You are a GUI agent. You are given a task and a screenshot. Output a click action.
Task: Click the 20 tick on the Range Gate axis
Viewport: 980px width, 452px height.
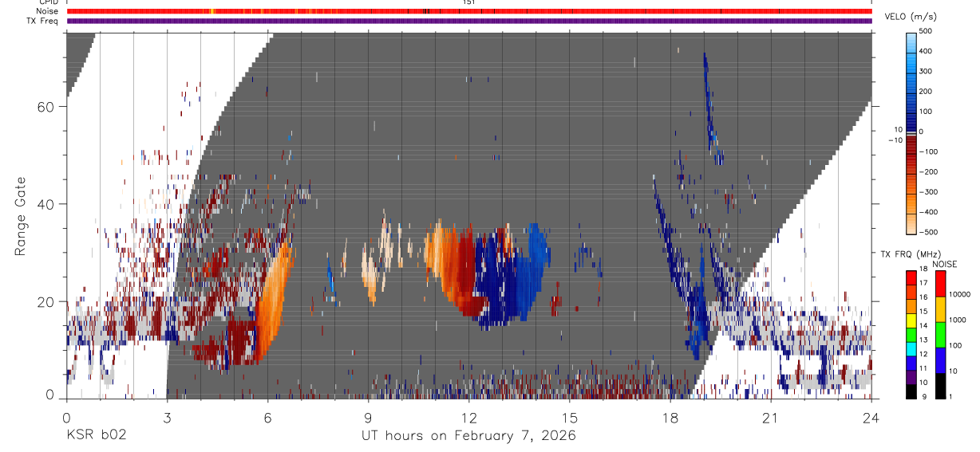46,302
